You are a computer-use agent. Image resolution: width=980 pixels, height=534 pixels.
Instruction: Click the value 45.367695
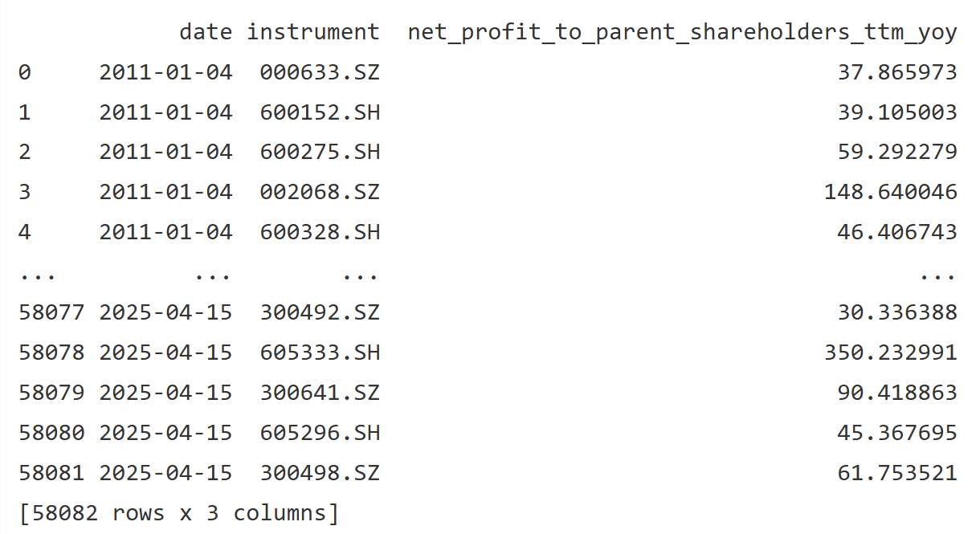click(x=897, y=433)
